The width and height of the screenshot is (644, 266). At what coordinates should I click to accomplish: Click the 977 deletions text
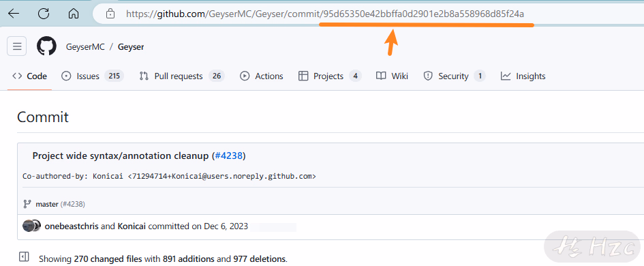(x=259, y=259)
